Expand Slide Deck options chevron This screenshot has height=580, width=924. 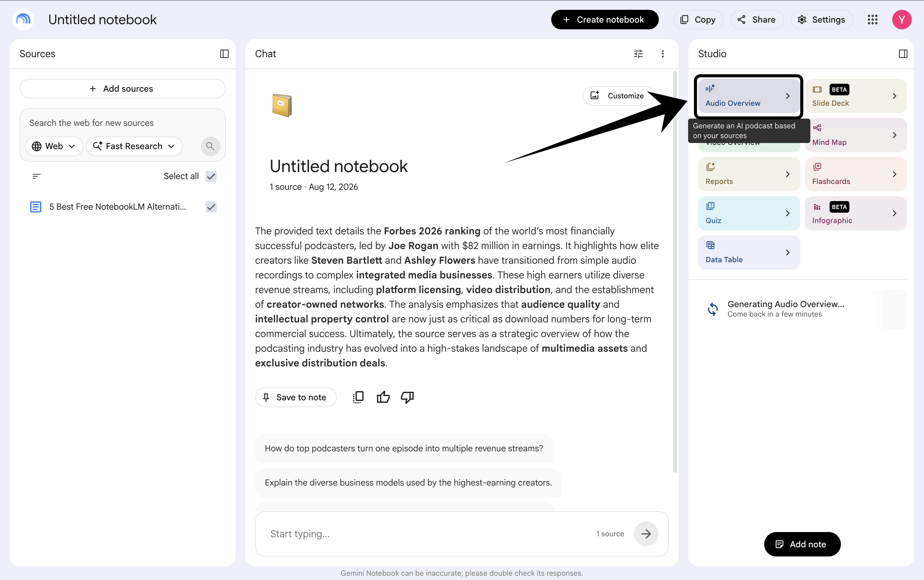tap(894, 96)
